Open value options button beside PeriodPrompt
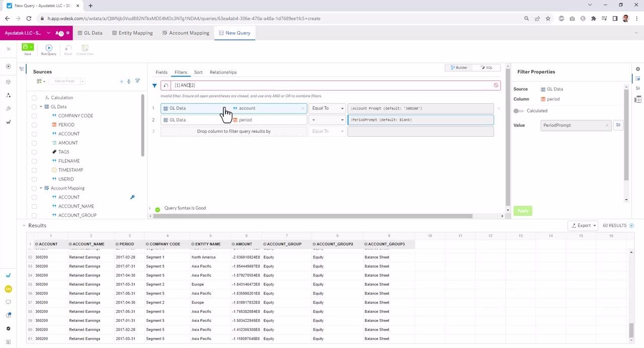 point(618,125)
